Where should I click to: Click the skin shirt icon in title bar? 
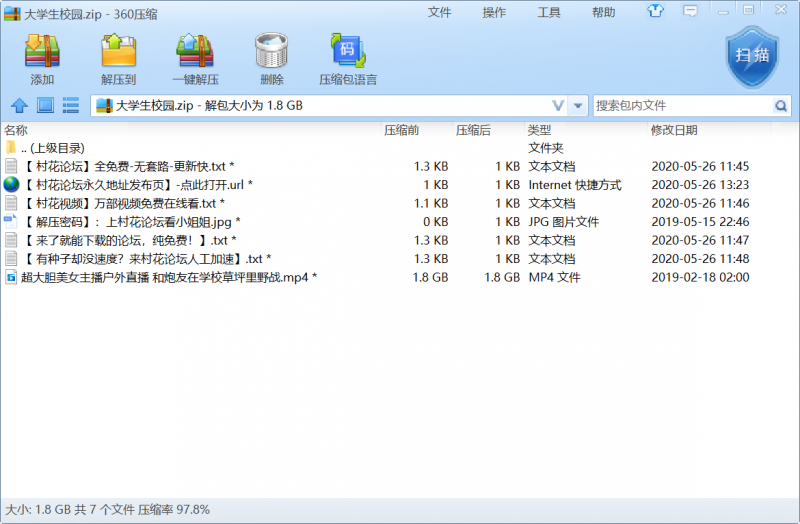pos(656,12)
